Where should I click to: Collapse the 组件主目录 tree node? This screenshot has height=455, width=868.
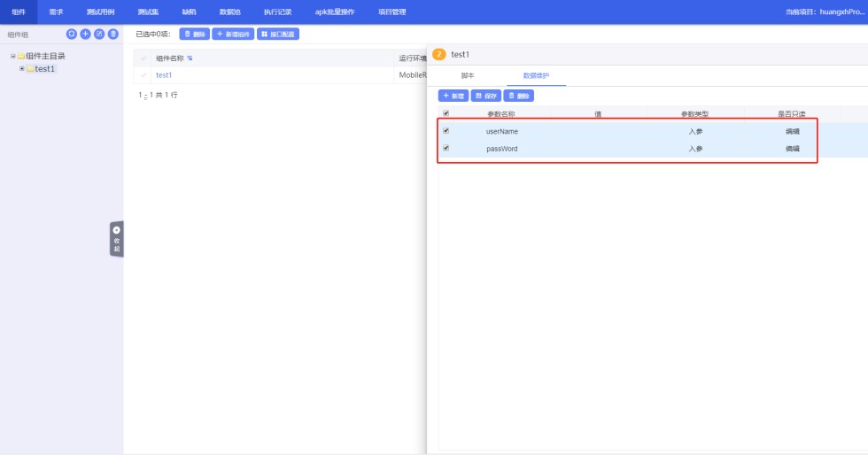13,56
